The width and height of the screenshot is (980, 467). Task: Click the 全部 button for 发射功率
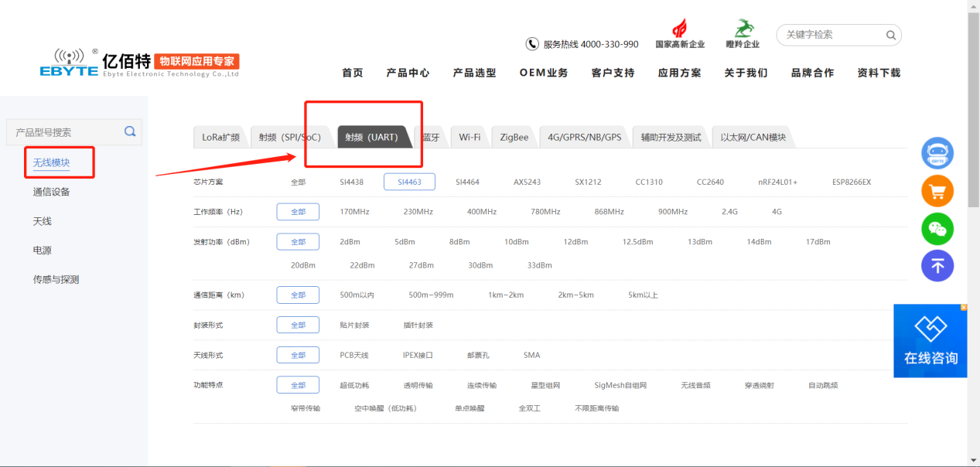coord(298,241)
